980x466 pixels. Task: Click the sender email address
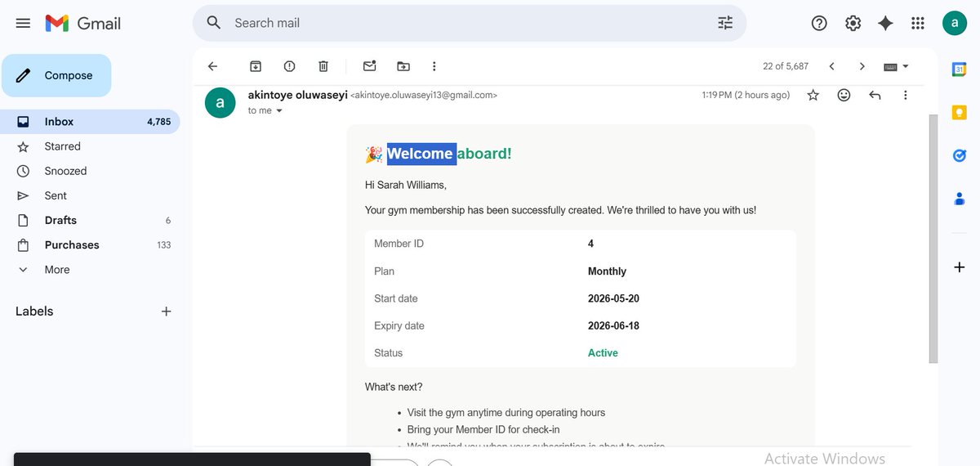(424, 95)
